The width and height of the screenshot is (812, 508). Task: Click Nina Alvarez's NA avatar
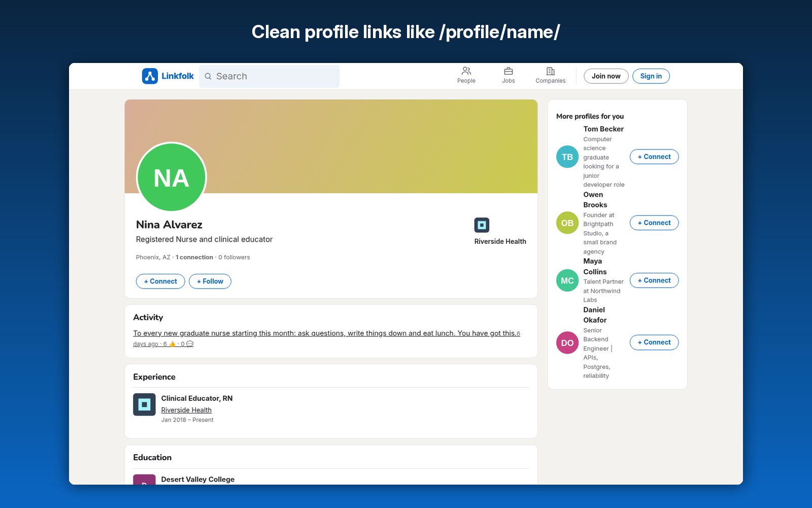172,177
